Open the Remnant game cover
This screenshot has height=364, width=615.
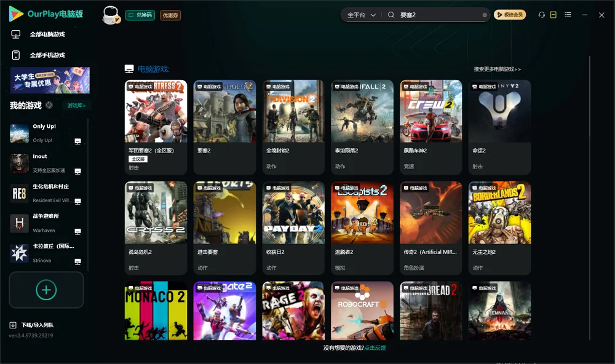click(499, 311)
